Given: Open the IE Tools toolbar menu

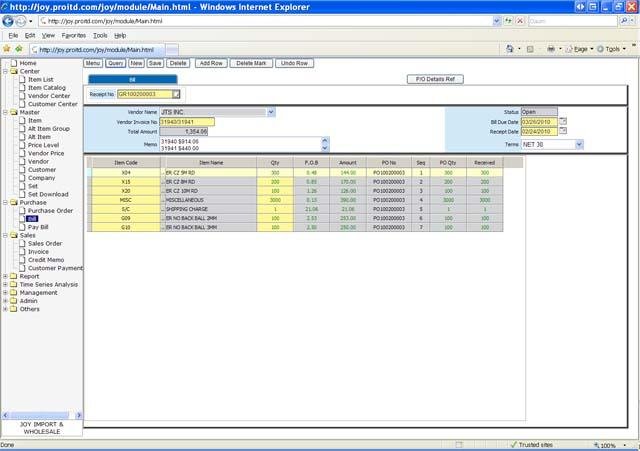Looking at the screenshot, I should click(612, 49).
